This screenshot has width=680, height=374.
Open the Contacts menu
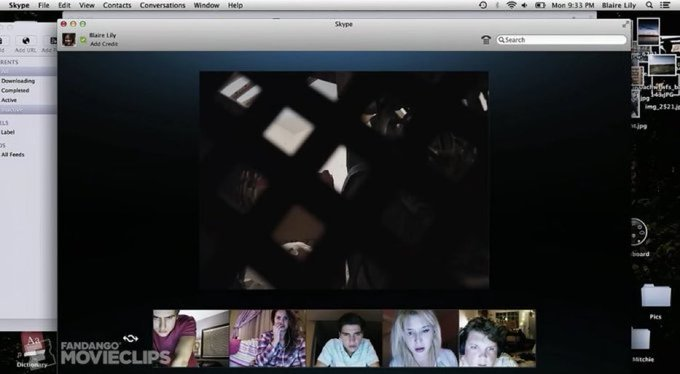pos(117,5)
